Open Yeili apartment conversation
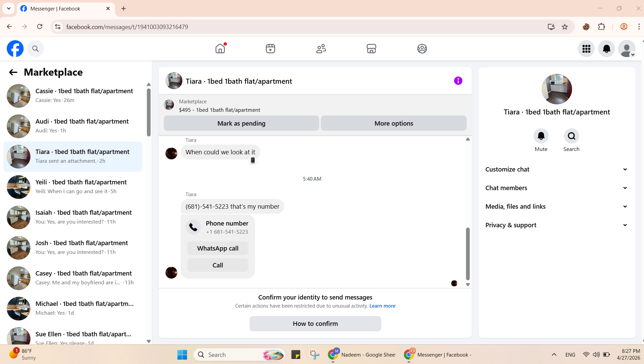This screenshot has height=364, width=644. pos(73,187)
